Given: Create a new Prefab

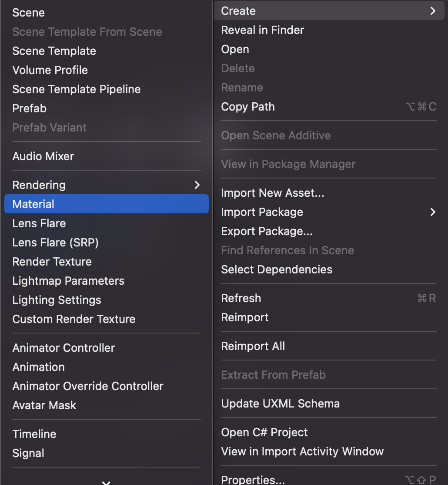Looking at the screenshot, I should [29, 108].
